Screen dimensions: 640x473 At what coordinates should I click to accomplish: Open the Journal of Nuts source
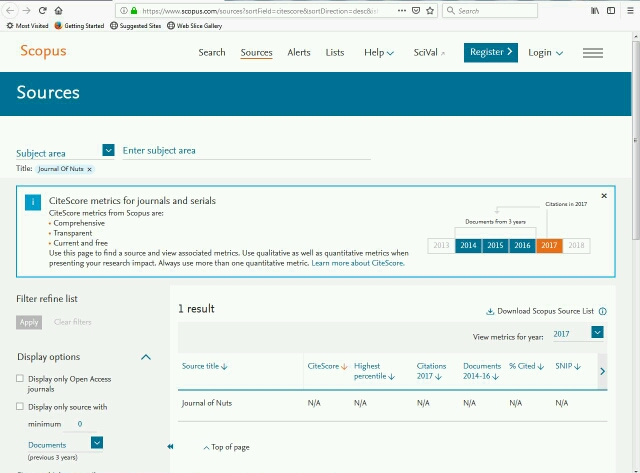point(207,403)
